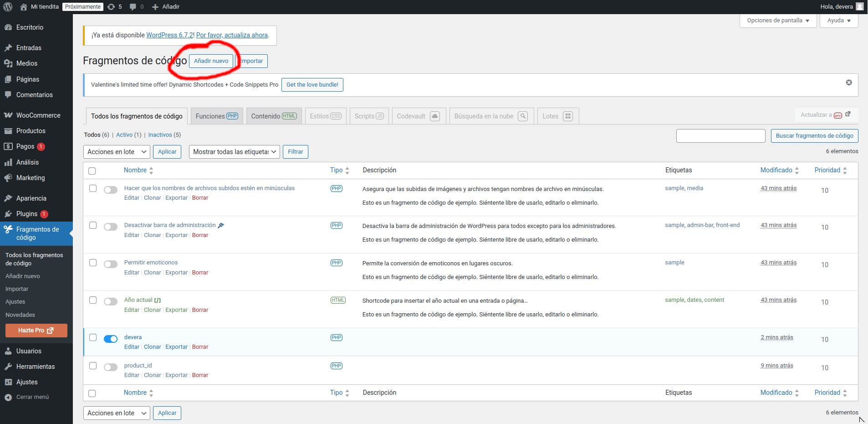Open Apariencia brush icon in sidebar
Screen dimensions: 868x424
tap(8, 198)
